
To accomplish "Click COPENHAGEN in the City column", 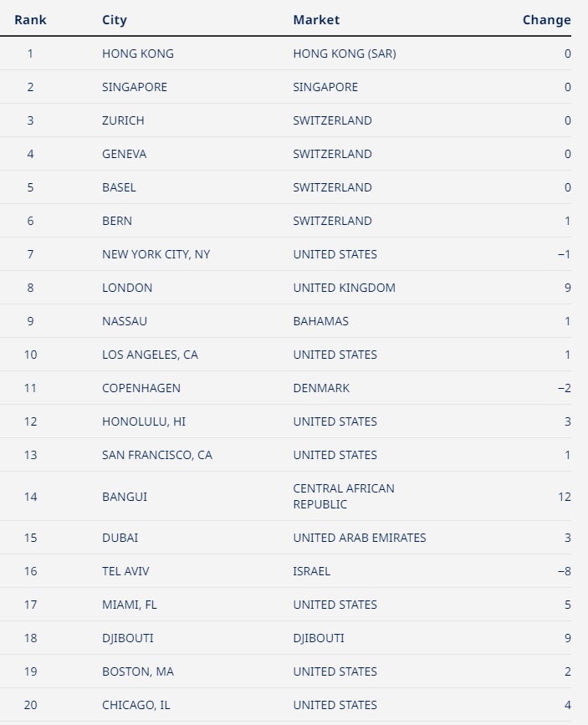I will 141,388.
